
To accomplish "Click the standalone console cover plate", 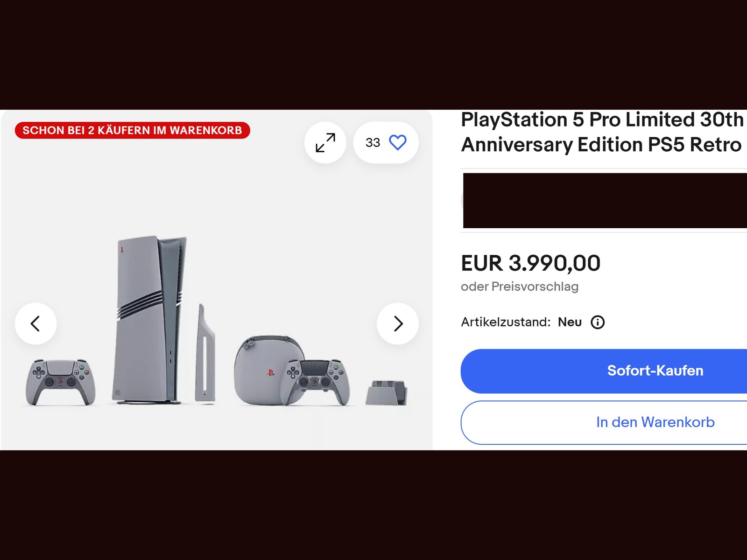I will 205,353.
